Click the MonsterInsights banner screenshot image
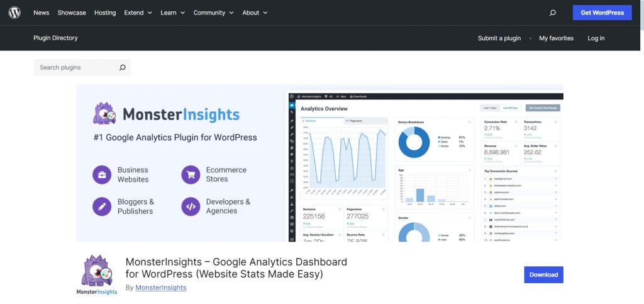This screenshot has height=304, width=644. [x=425, y=166]
